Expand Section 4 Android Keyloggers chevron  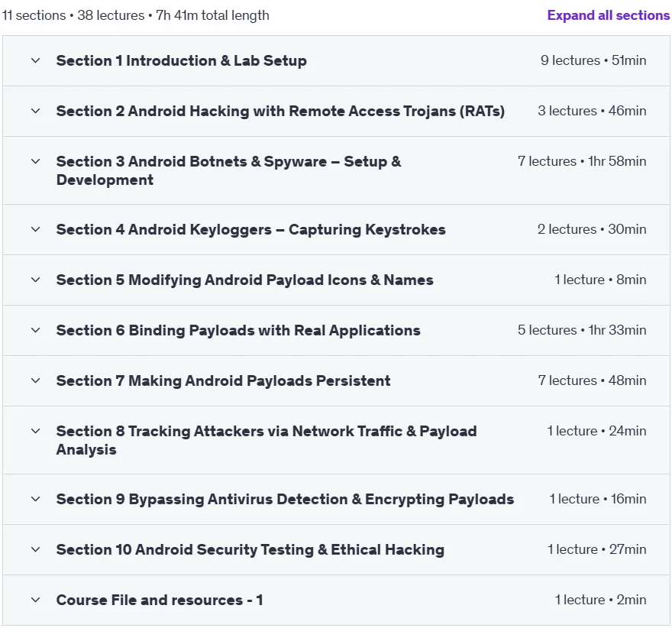click(x=36, y=229)
